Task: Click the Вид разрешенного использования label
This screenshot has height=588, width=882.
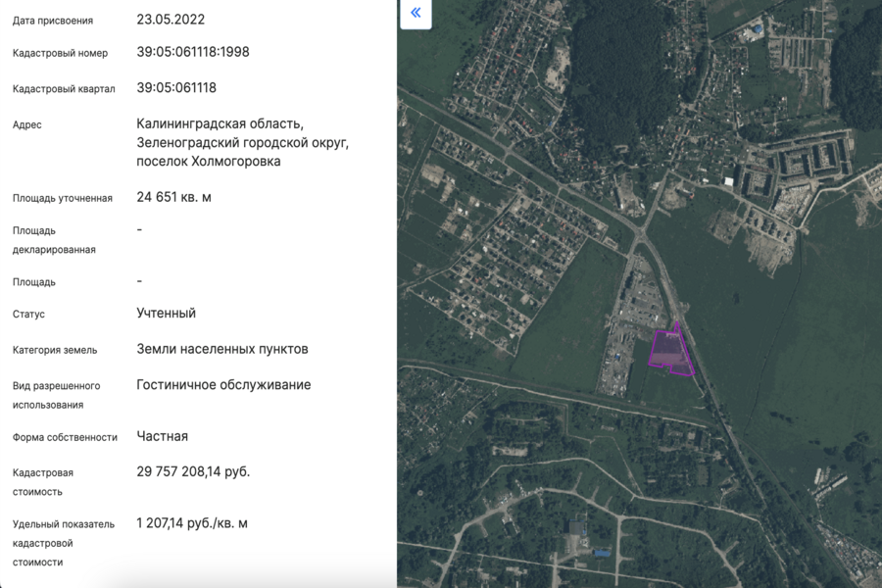Action: pos(56,395)
